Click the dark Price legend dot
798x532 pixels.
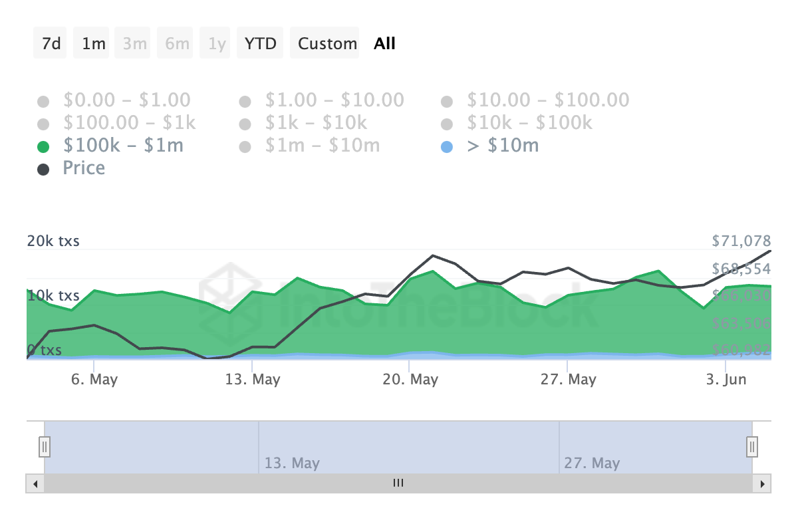click(44, 170)
